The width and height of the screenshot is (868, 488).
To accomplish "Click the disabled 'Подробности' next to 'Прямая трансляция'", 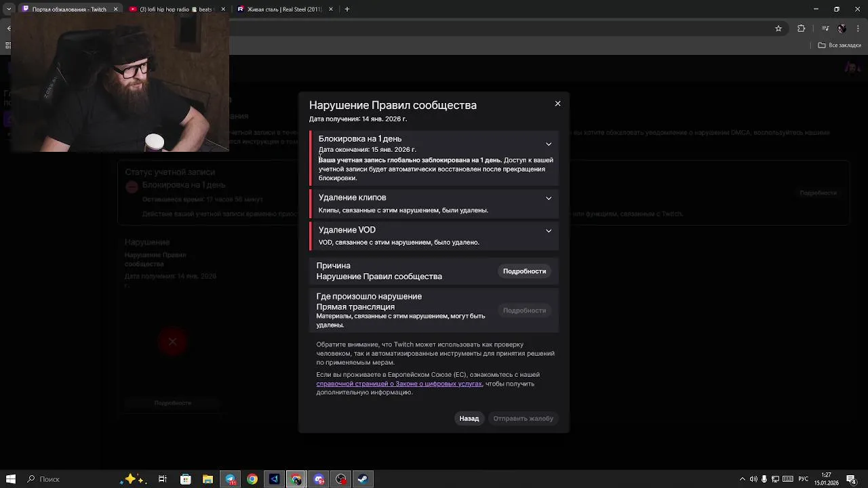I will tap(524, 310).
